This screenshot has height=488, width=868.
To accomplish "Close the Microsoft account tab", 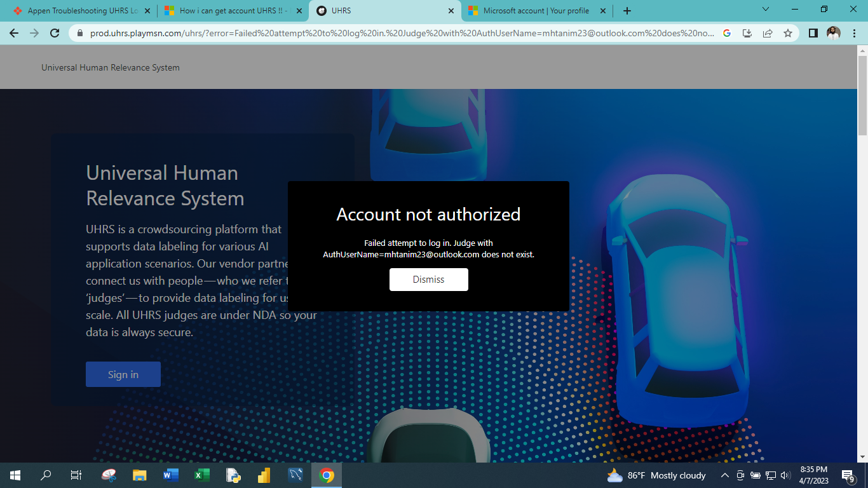I will (x=603, y=11).
